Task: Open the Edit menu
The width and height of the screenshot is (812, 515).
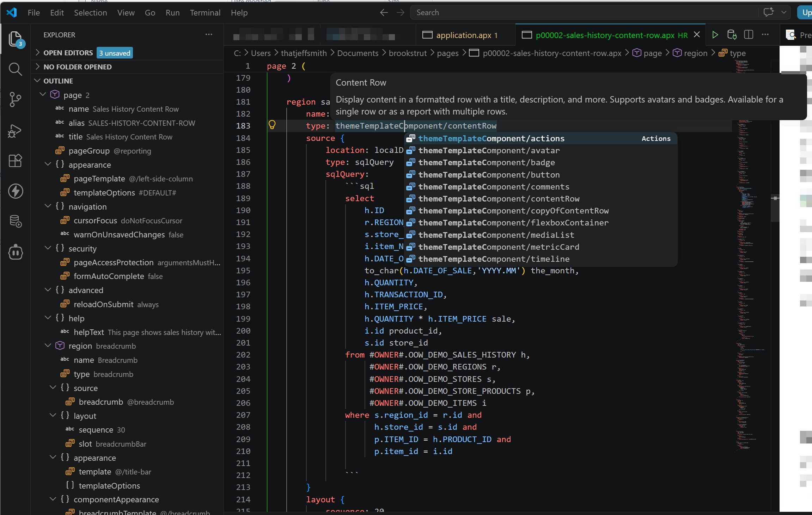Action: tap(57, 13)
